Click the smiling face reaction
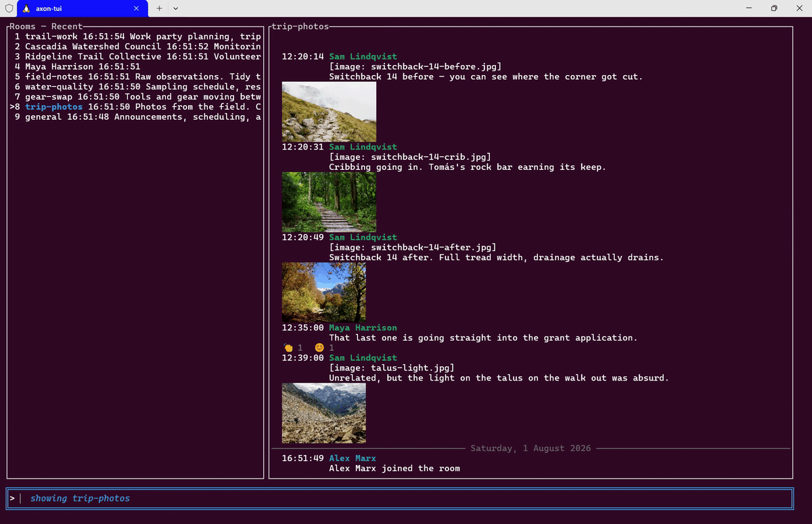Image resolution: width=812 pixels, height=524 pixels. click(x=319, y=348)
